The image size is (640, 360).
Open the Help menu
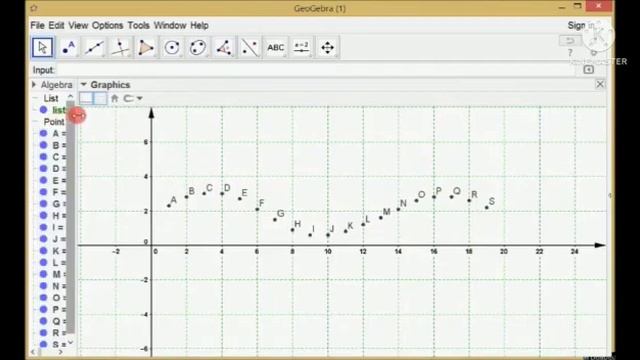pos(199,25)
